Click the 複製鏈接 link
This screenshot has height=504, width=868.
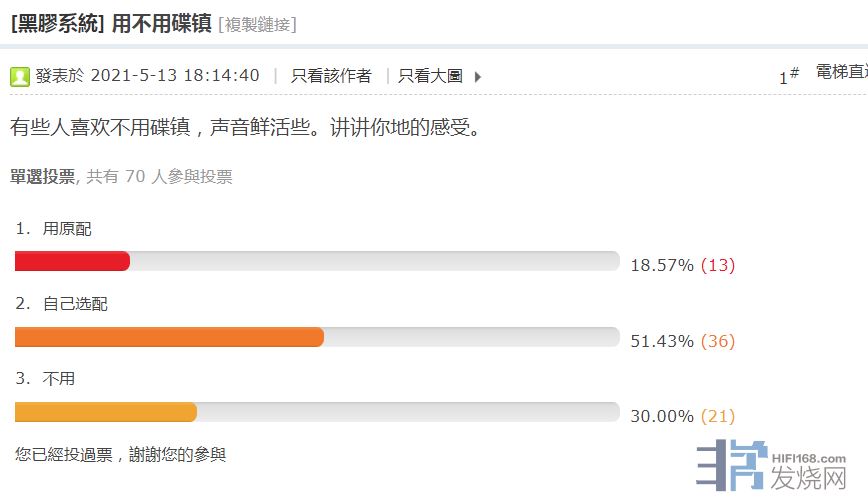pos(257,24)
